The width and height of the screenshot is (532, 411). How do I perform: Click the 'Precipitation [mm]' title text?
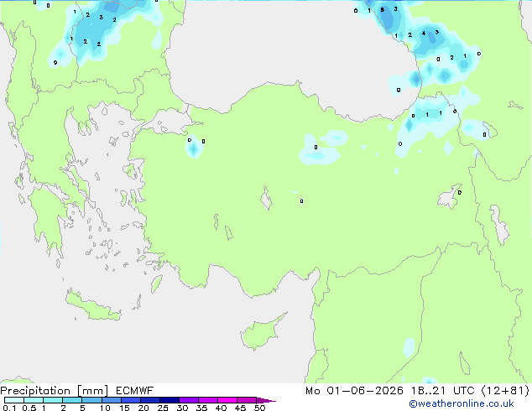[55, 391]
